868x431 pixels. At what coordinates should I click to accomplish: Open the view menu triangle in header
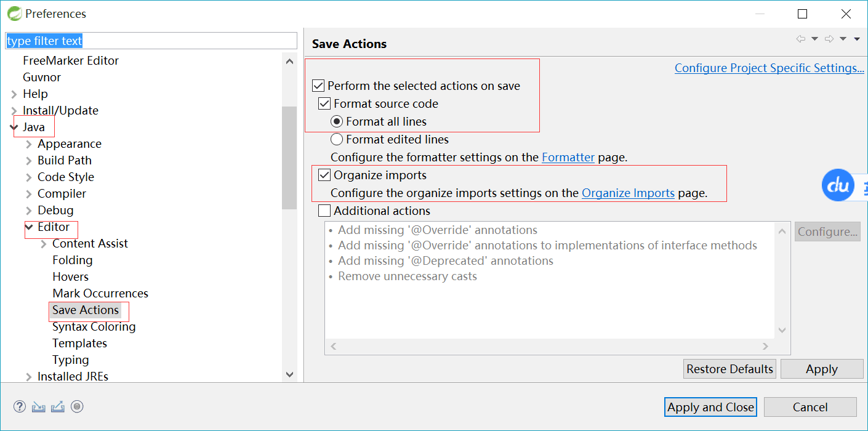click(856, 39)
